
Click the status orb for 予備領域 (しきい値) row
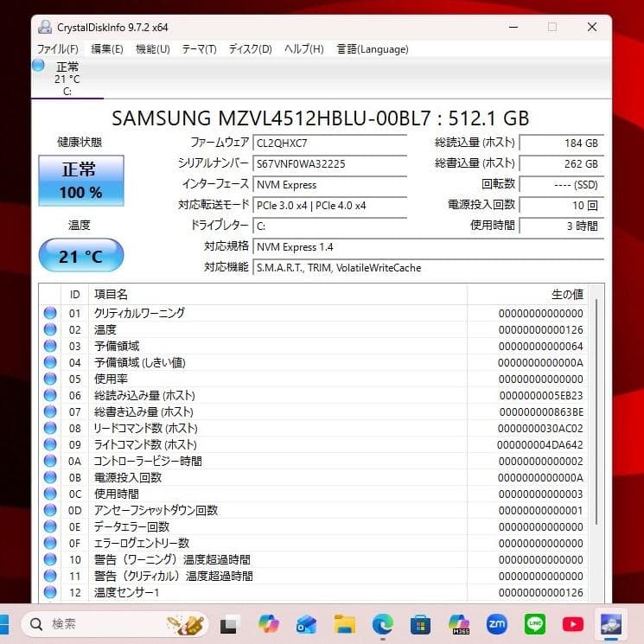click(x=50, y=362)
